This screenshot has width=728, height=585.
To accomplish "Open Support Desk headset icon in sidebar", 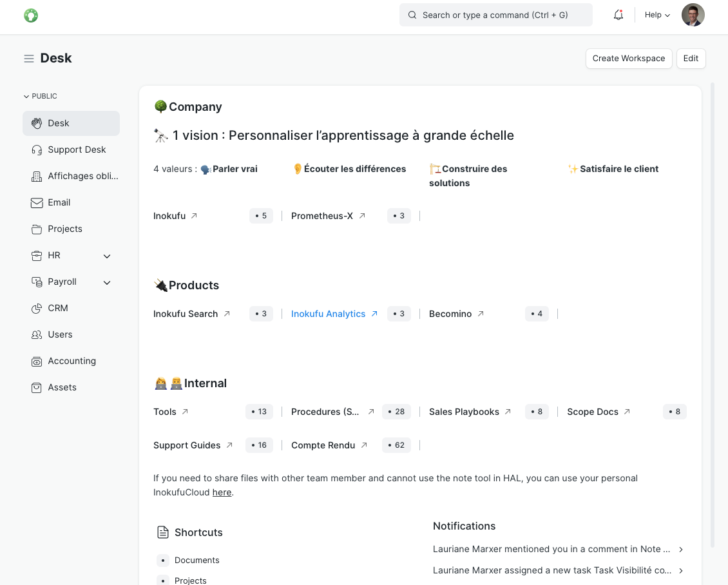I will click(37, 149).
